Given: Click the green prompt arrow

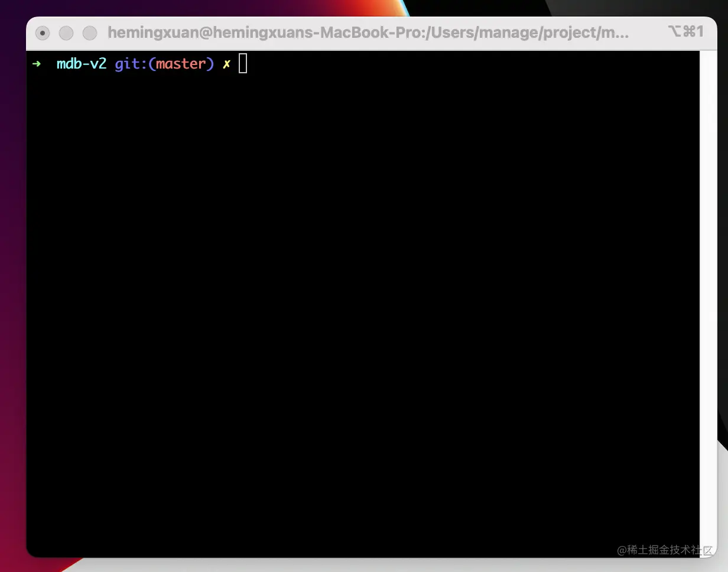Looking at the screenshot, I should (x=37, y=63).
